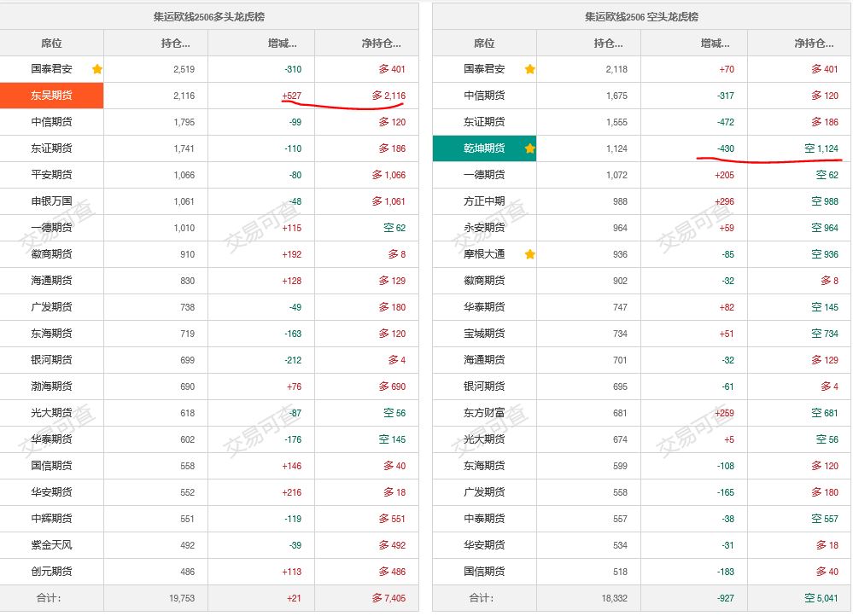This screenshot has width=853, height=616.
Task: Select 永安期货 row
Action: point(642,228)
